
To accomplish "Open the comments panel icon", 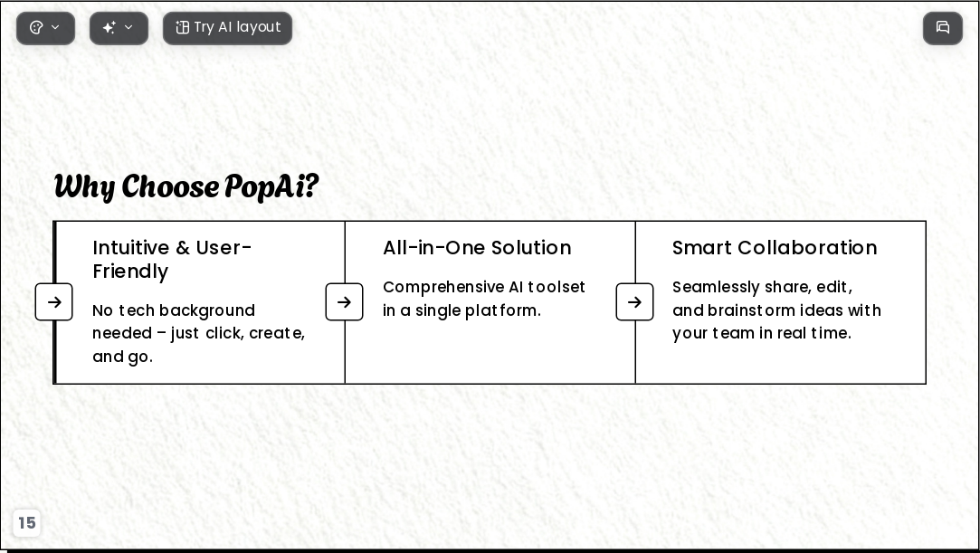I will (x=943, y=28).
